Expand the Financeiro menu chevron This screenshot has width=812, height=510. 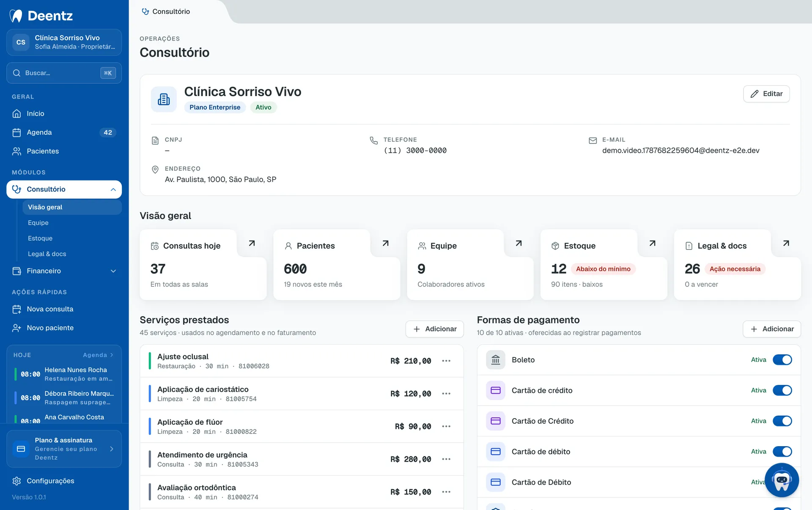pyautogui.click(x=113, y=271)
